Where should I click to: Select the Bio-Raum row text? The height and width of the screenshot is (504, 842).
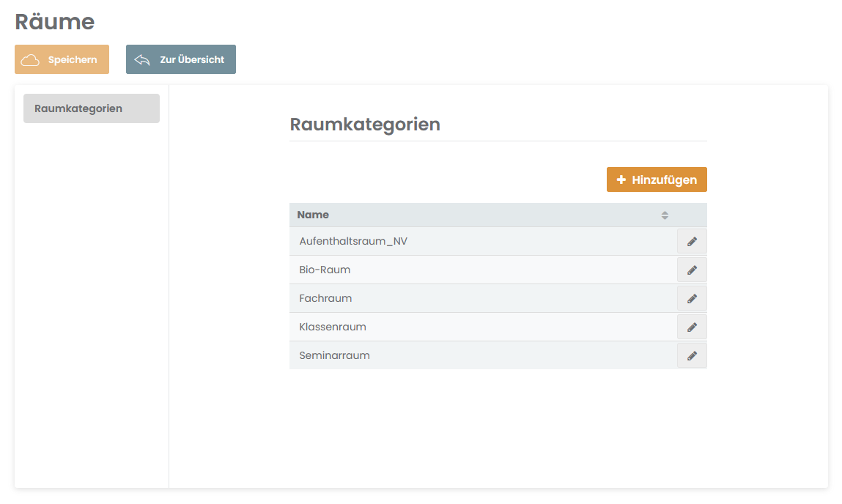(325, 270)
